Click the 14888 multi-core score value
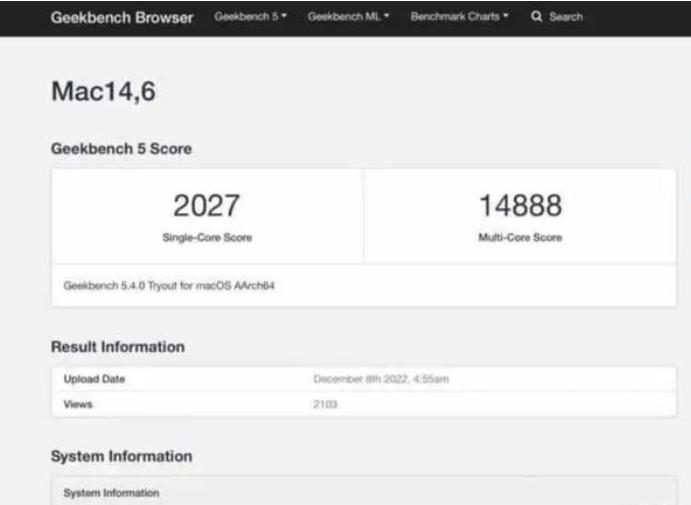 [520, 206]
